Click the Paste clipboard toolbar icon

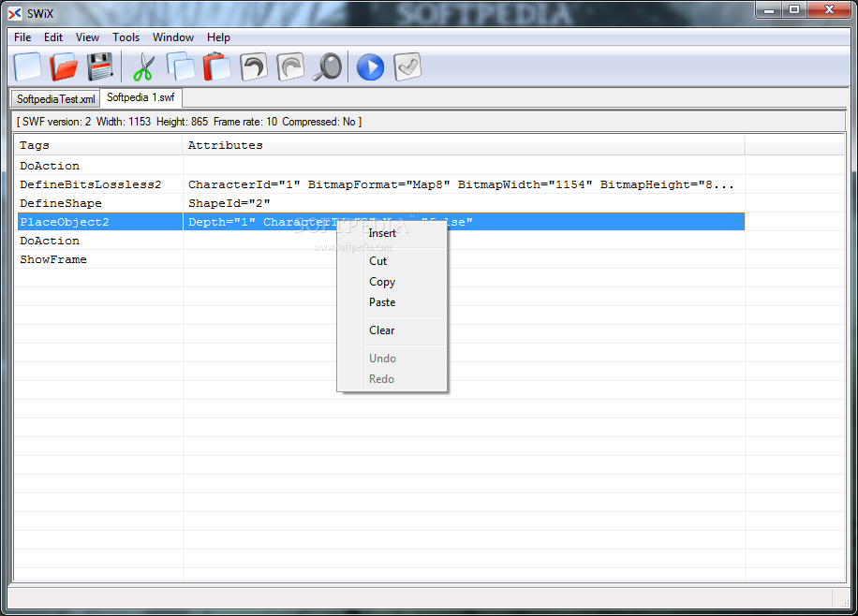(x=216, y=67)
